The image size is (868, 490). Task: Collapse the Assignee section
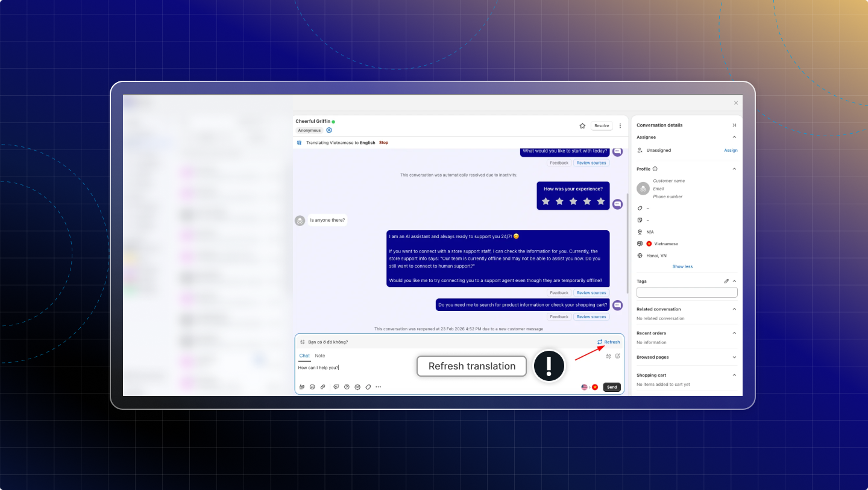[734, 137]
